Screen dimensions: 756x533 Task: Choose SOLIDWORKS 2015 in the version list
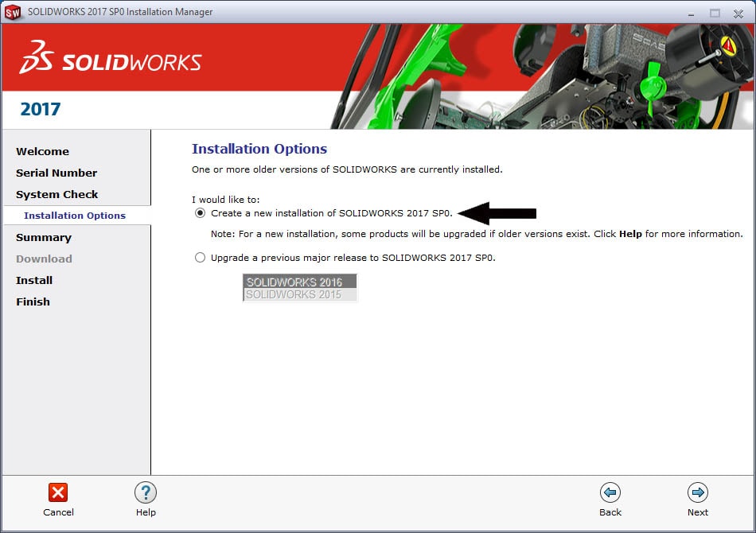click(x=300, y=294)
